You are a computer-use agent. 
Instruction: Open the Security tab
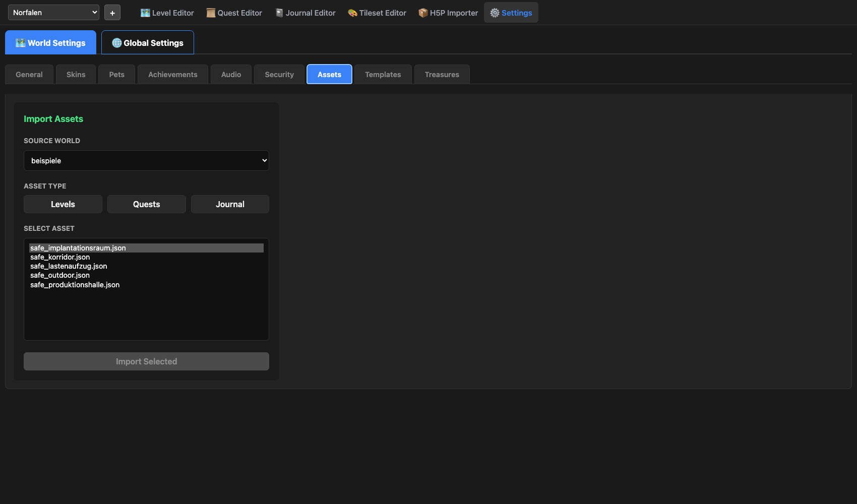pyautogui.click(x=279, y=75)
